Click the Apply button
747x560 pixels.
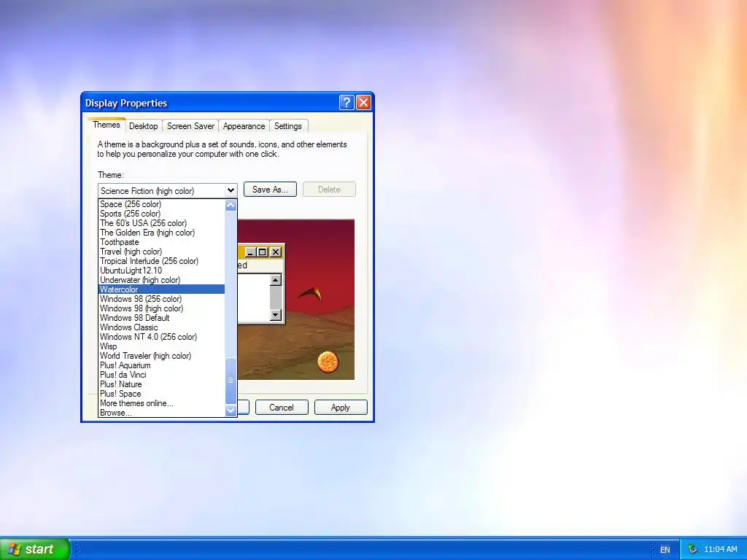coord(341,407)
